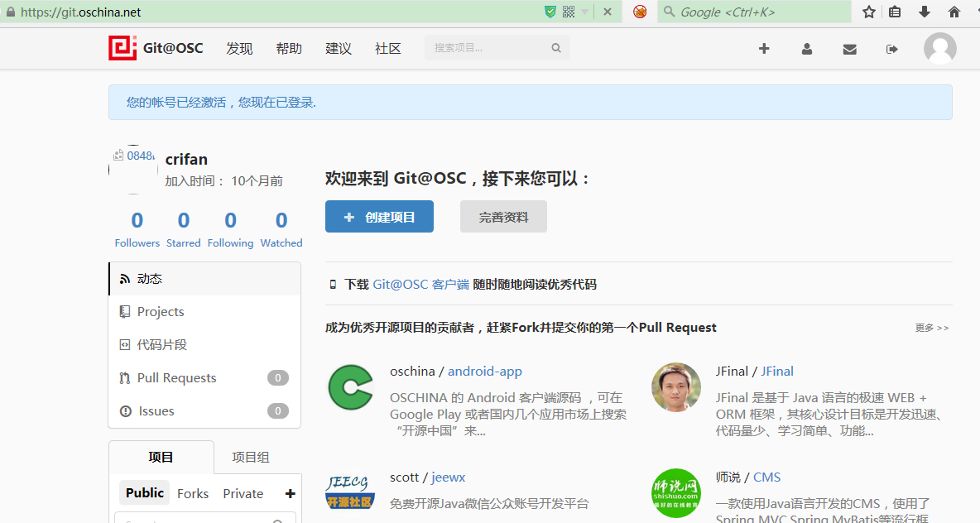Click the crifan profile picture

pos(133,170)
